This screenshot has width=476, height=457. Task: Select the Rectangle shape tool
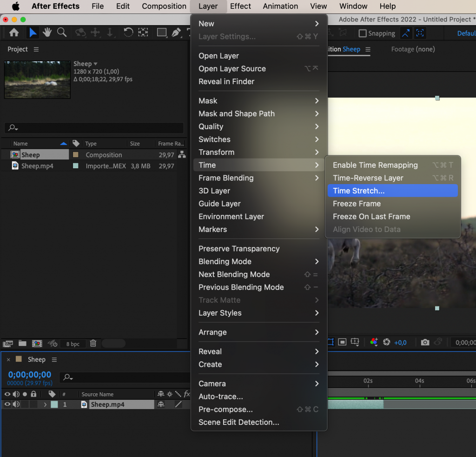point(161,33)
